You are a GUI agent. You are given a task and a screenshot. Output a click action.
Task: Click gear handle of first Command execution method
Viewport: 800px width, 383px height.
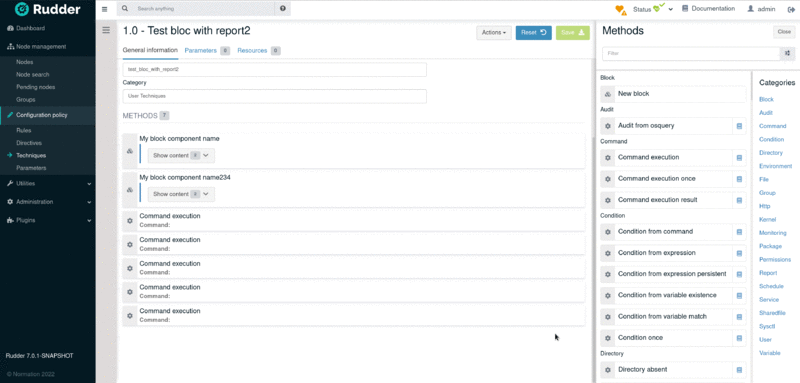tap(130, 220)
